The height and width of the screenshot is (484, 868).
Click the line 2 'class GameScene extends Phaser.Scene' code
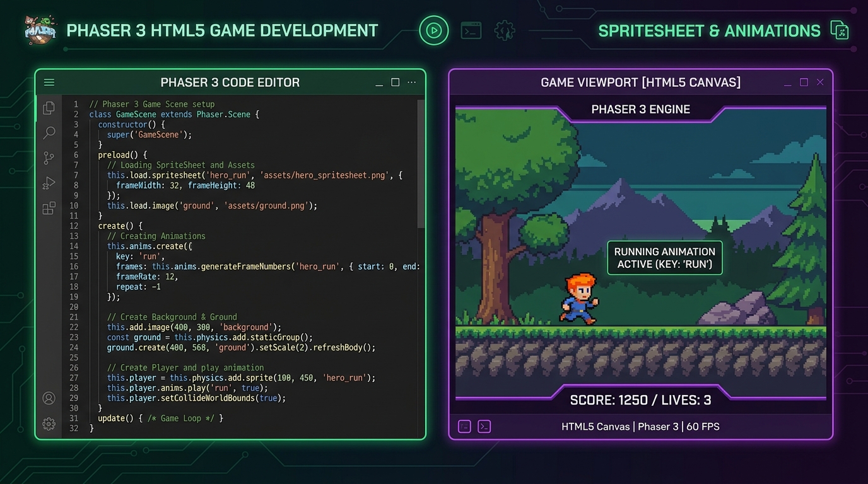tap(174, 115)
